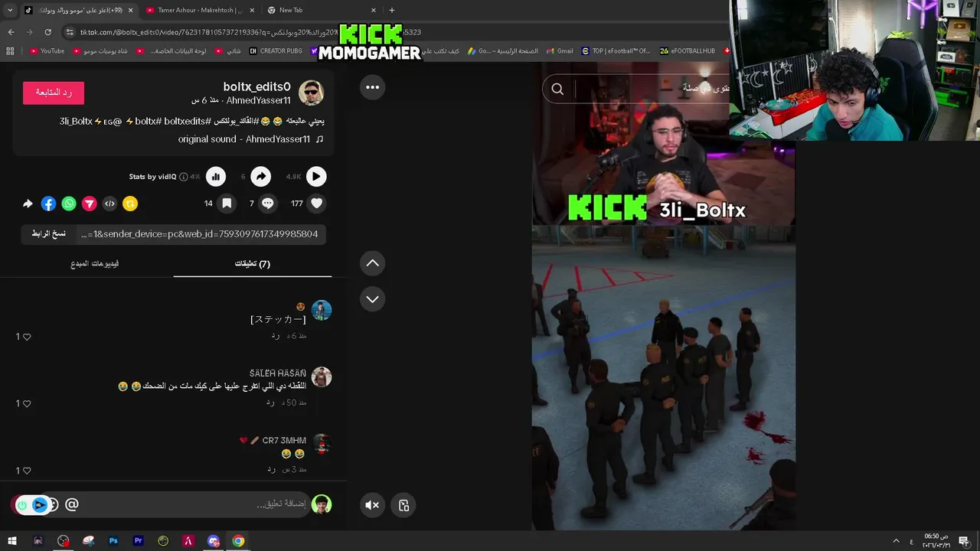Open the boltx_edits0 profile avatar
This screenshot has width=980, height=551.
tap(311, 93)
